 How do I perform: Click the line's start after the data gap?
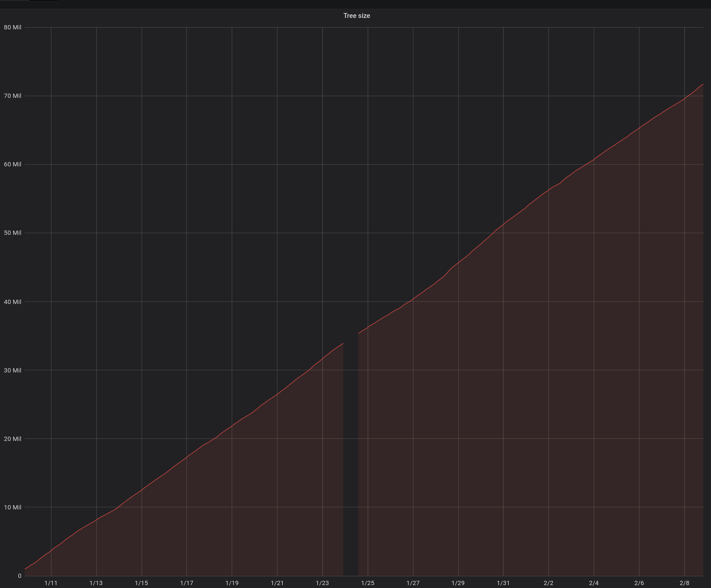(x=359, y=333)
